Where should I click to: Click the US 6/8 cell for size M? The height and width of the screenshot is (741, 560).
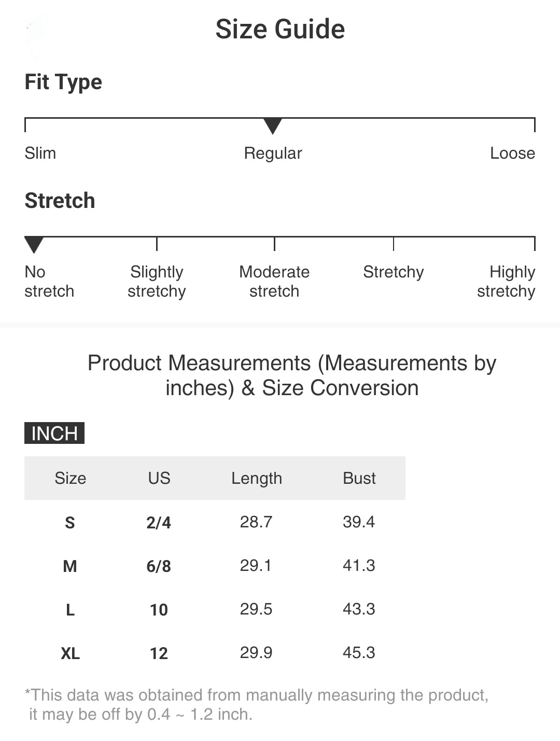(159, 566)
